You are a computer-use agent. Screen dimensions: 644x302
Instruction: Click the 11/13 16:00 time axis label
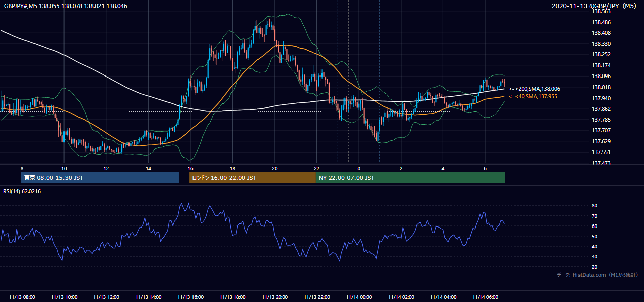coord(190,297)
